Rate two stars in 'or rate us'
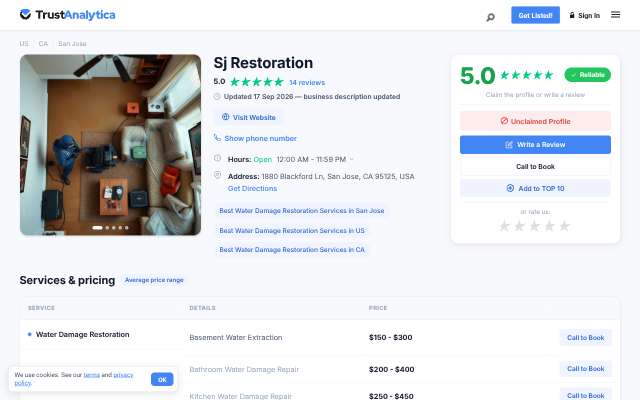Viewport: 640px width, 400px height. pos(520,226)
